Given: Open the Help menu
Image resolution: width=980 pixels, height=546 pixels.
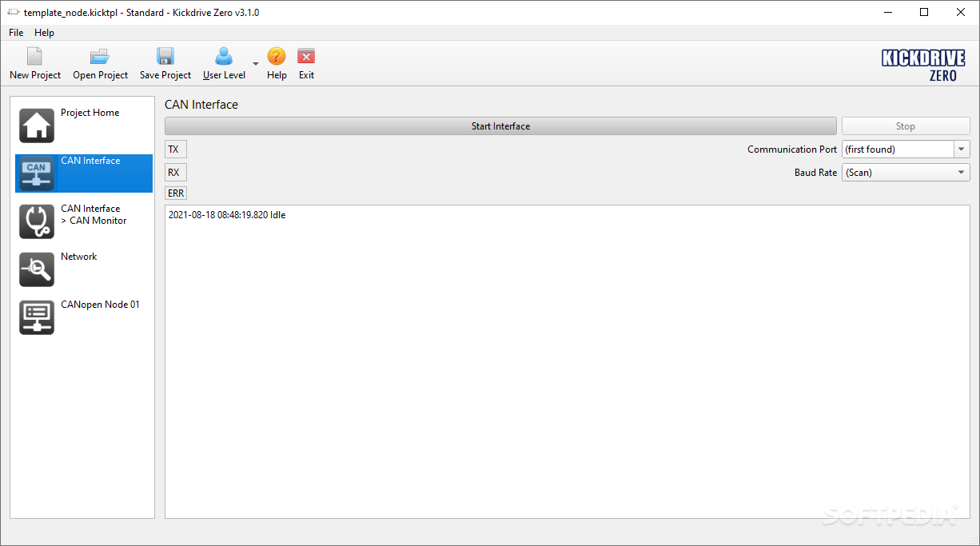Looking at the screenshot, I should (x=44, y=33).
